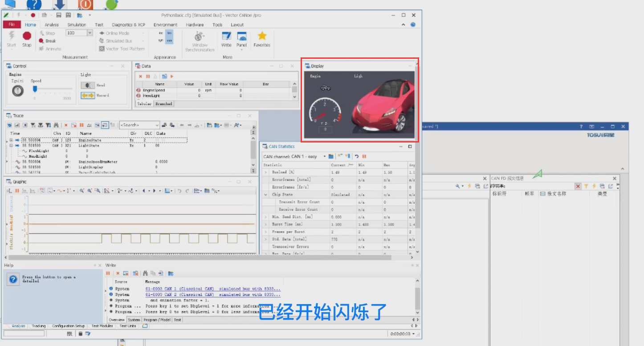
Task: Expand the Busload statistic row
Action: pos(266,172)
